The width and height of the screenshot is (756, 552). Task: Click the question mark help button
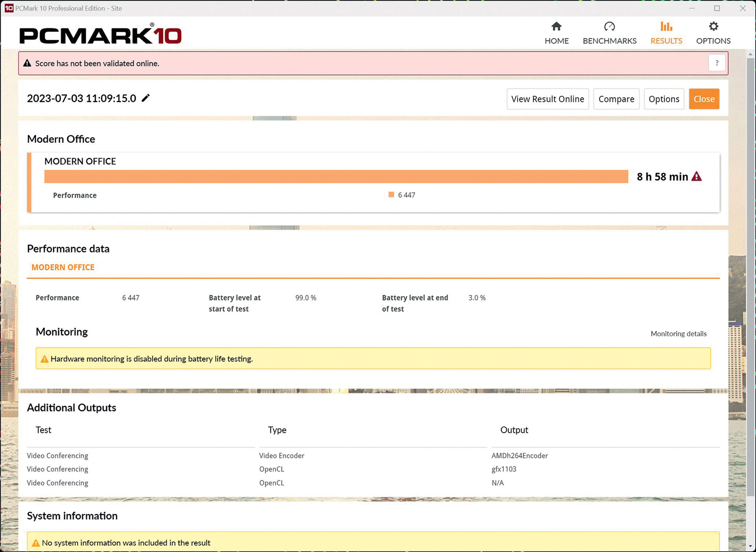click(717, 63)
